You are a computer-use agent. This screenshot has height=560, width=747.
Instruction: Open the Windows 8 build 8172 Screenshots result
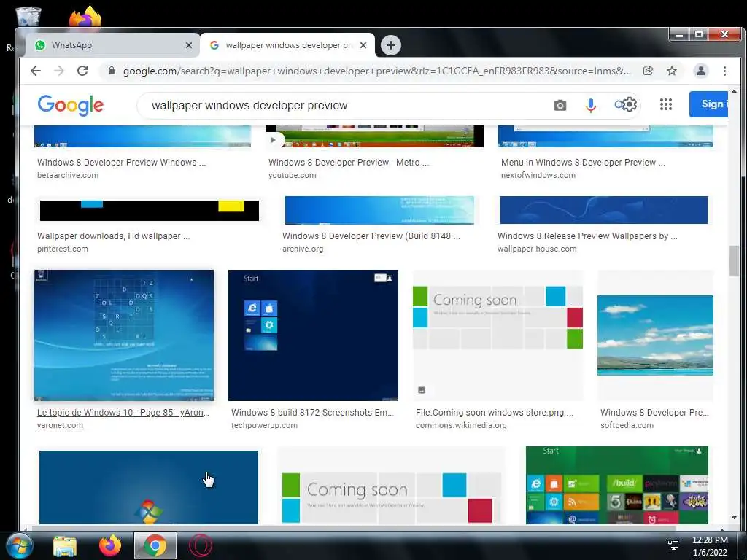(312, 413)
